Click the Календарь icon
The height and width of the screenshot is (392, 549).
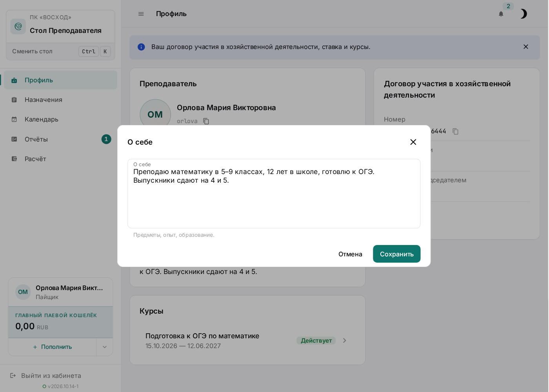point(14,120)
